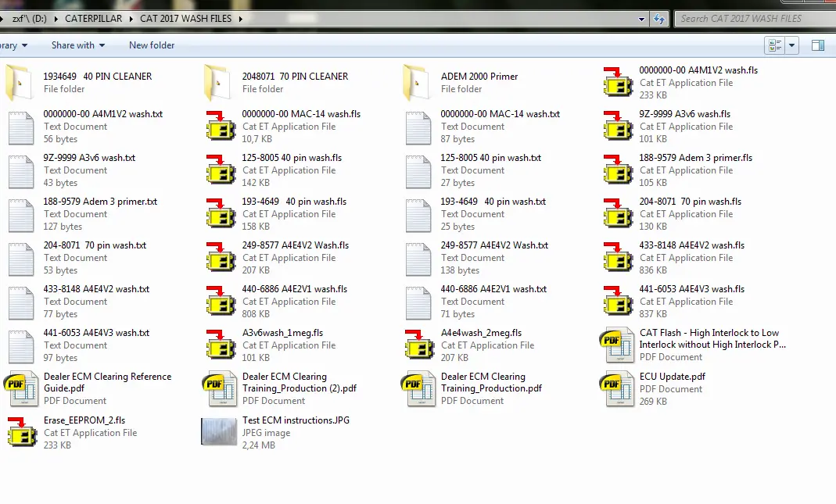836x504 pixels.
Task: Select the 204-8071 70 pin wash.fls icon
Action: tap(617, 213)
